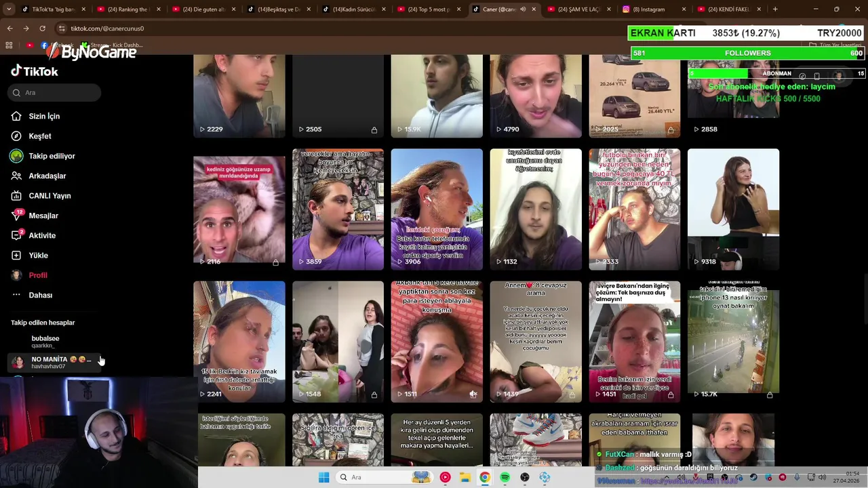868x488 pixels.
Task: Play the Annem 8 cevapsız arama video
Action: (x=536, y=342)
